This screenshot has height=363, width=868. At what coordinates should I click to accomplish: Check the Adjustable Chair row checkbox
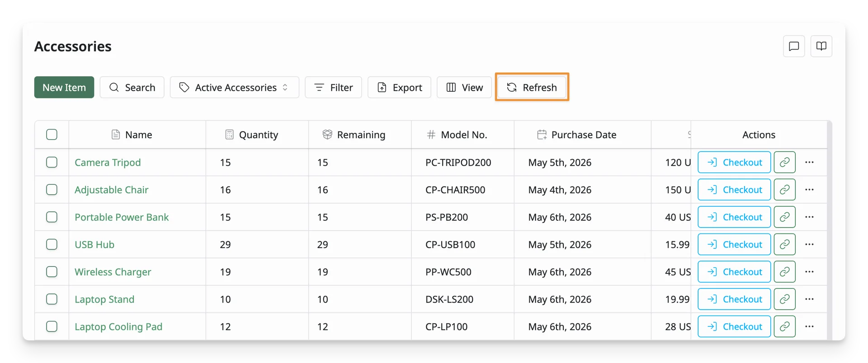[52, 190]
